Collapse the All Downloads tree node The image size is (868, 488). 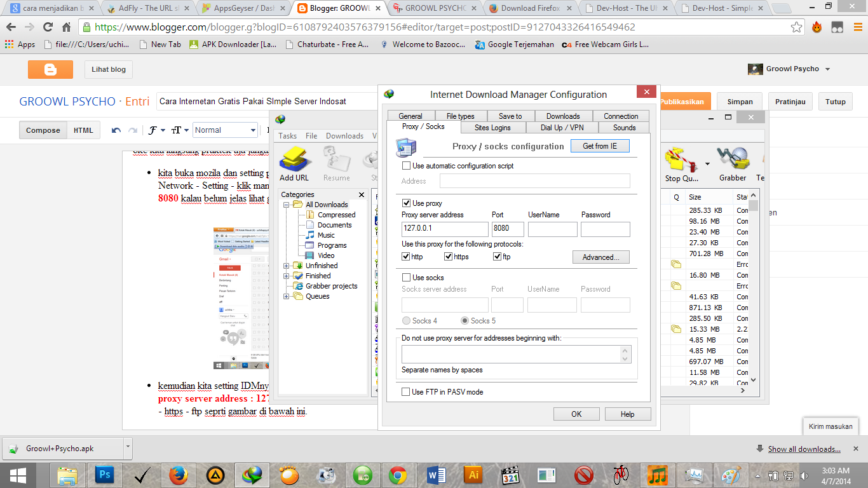click(287, 205)
